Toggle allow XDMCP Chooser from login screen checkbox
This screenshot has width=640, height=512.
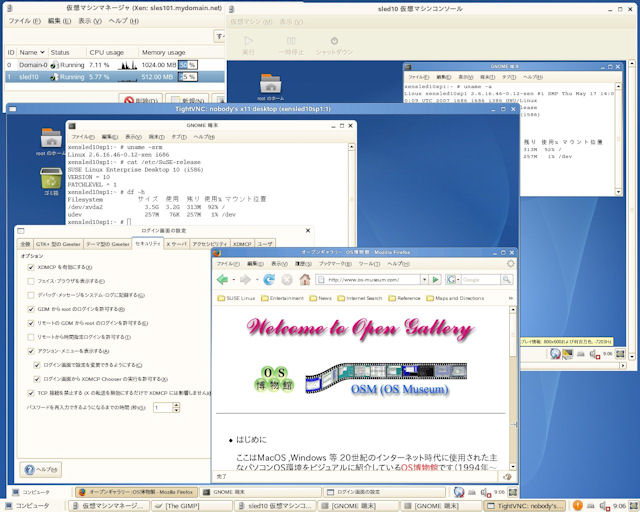click(x=37, y=379)
